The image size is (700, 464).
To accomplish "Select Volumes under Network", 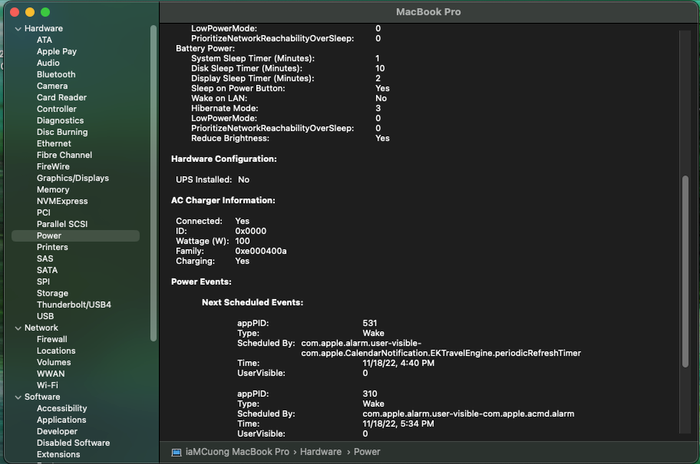I will click(54, 362).
